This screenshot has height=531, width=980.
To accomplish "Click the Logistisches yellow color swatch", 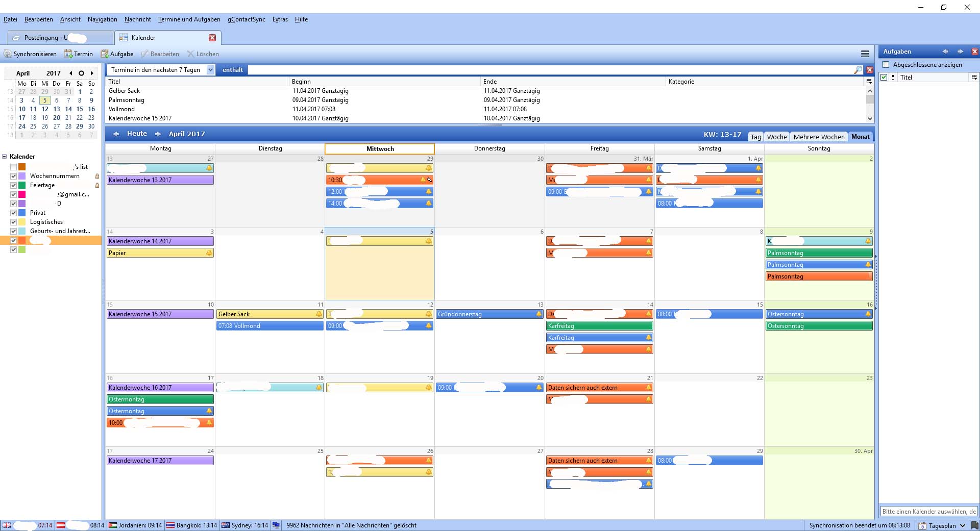I will (22, 222).
